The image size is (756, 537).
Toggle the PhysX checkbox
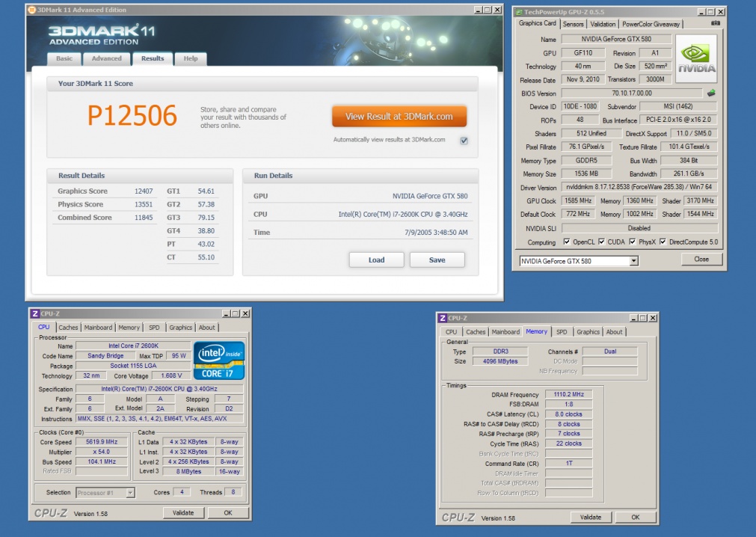coord(633,242)
